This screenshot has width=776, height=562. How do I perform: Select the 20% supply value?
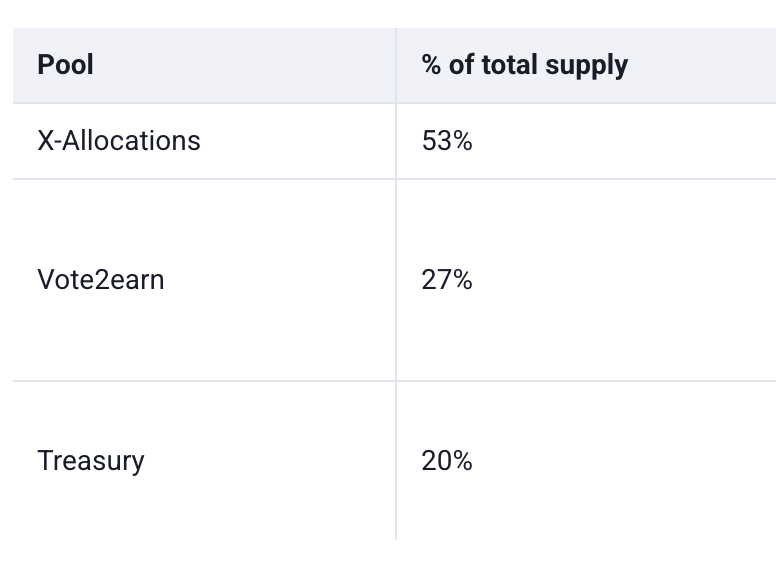tap(446, 461)
